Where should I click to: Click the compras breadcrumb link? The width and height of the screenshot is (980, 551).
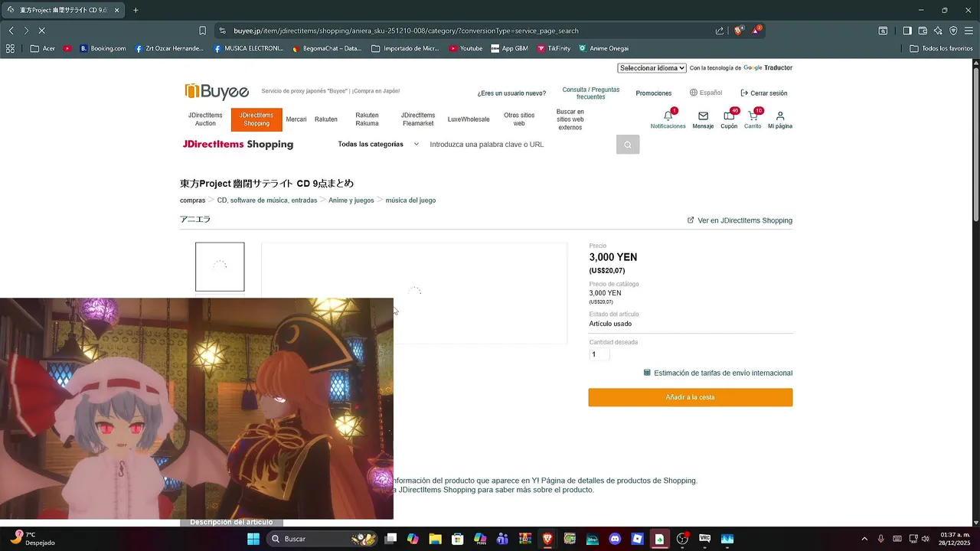coord(192,201)
